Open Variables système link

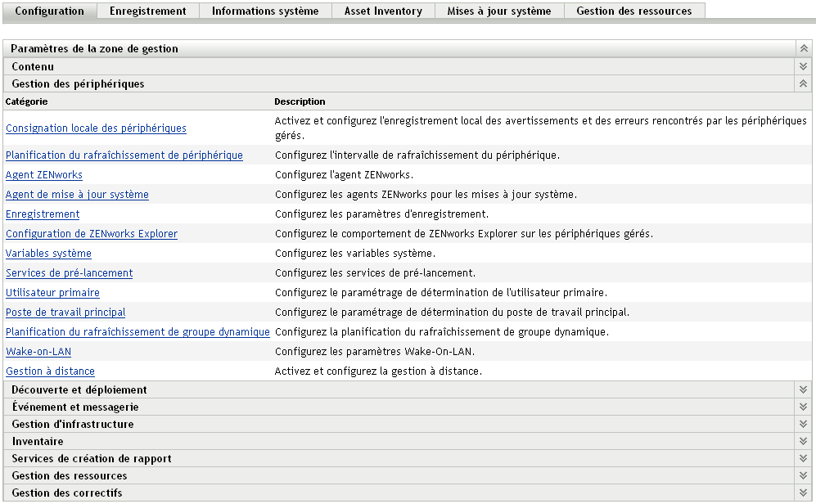click(x=48, y=254)
